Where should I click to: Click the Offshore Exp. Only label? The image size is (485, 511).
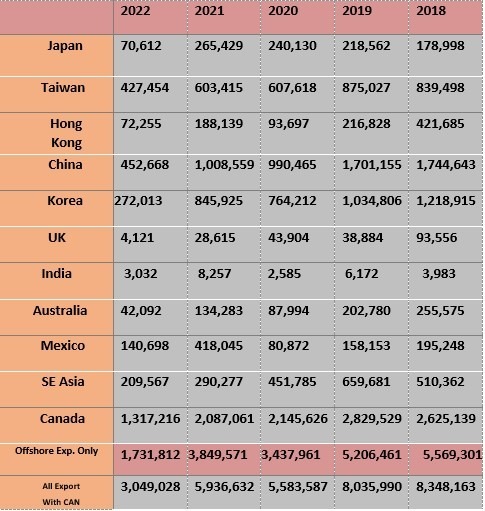coord(57,451)
